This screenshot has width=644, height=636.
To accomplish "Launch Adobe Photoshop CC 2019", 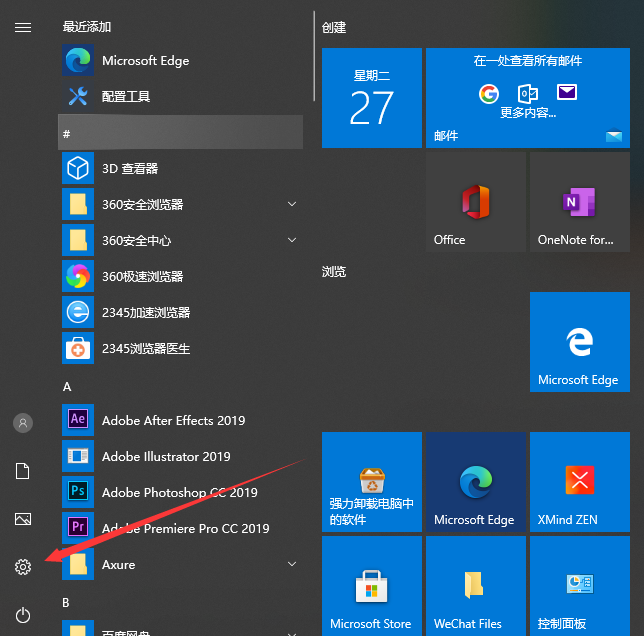I will pyautogui.click(x=178, y=493).
